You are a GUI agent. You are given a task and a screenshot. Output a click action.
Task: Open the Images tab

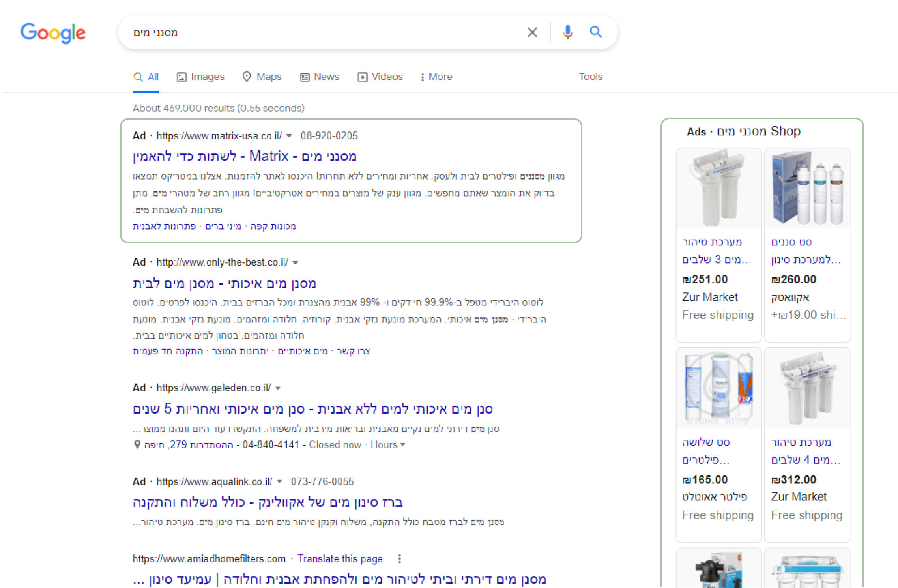click(x=200, y=77)
